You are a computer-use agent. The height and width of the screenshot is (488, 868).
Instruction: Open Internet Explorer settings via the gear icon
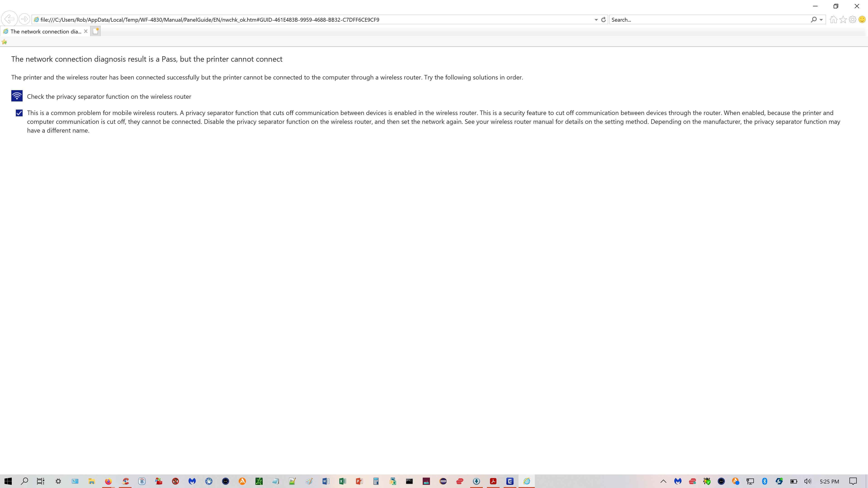[x=853, y=19]
